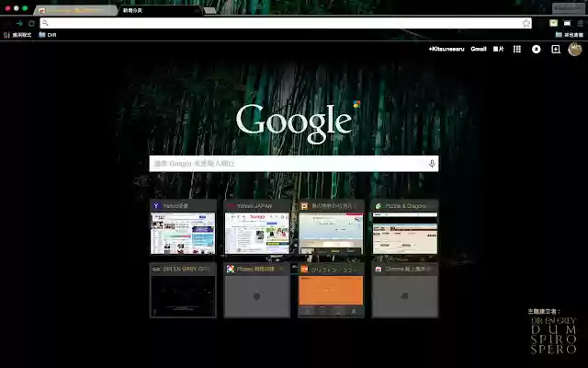Focus the address bar
Image resolution: width=588 pixels, height=368 pixels.
pyautogui.click(x=286, y=23)
